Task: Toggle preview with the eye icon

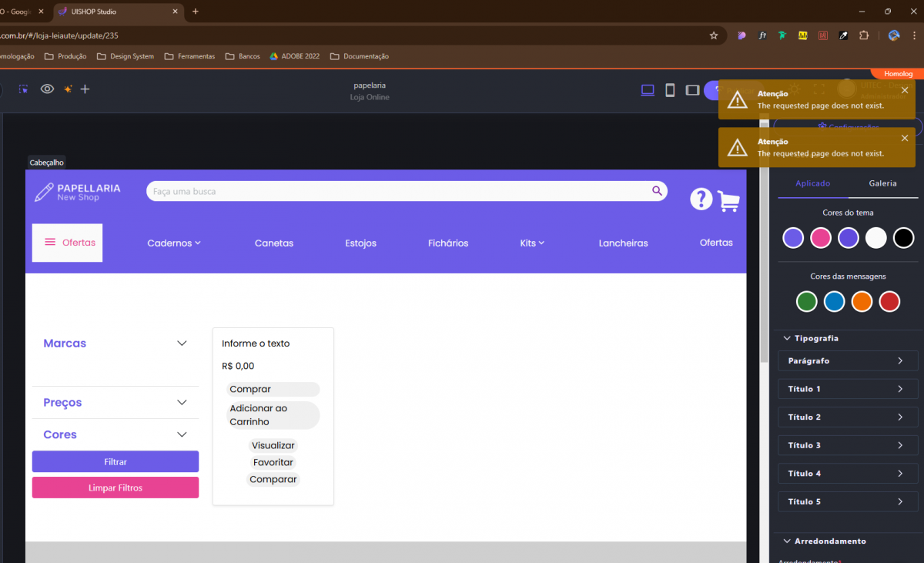Action: (47, 89)
